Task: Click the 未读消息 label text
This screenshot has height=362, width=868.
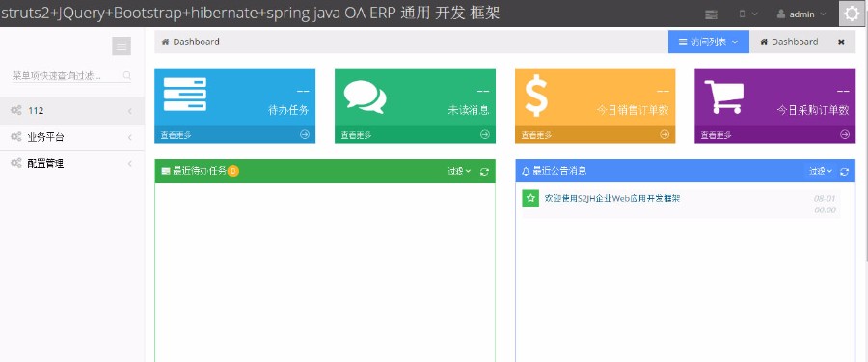Action: point(469,110)
